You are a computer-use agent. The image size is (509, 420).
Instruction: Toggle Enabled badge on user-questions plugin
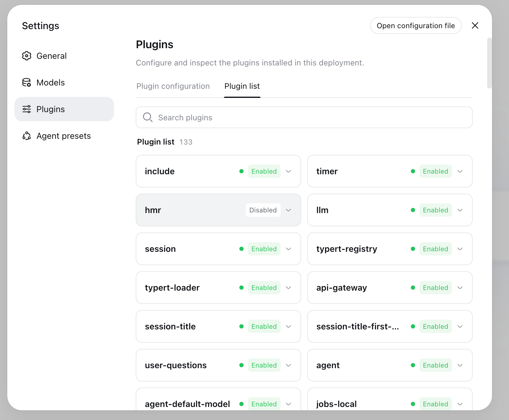pyautogui.click(x=264, y=365)
